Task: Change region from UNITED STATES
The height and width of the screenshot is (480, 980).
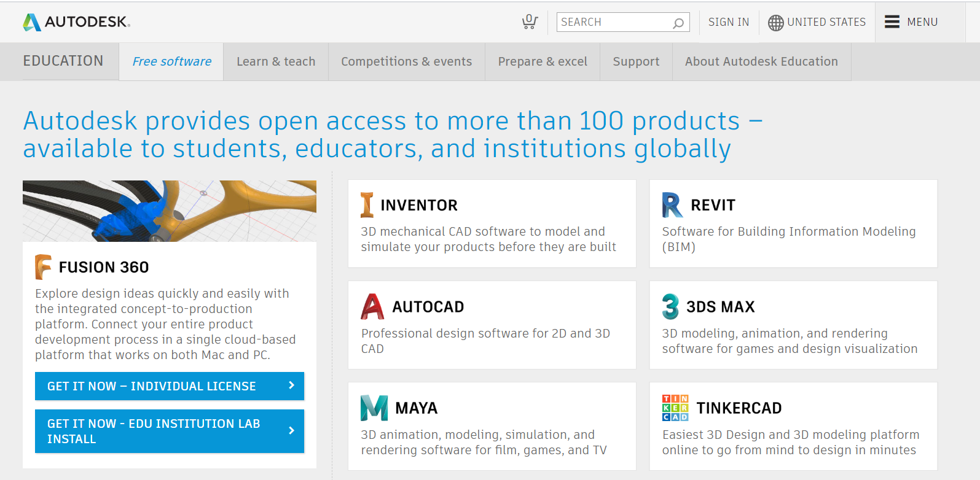Action: click(x=826, y=22)
